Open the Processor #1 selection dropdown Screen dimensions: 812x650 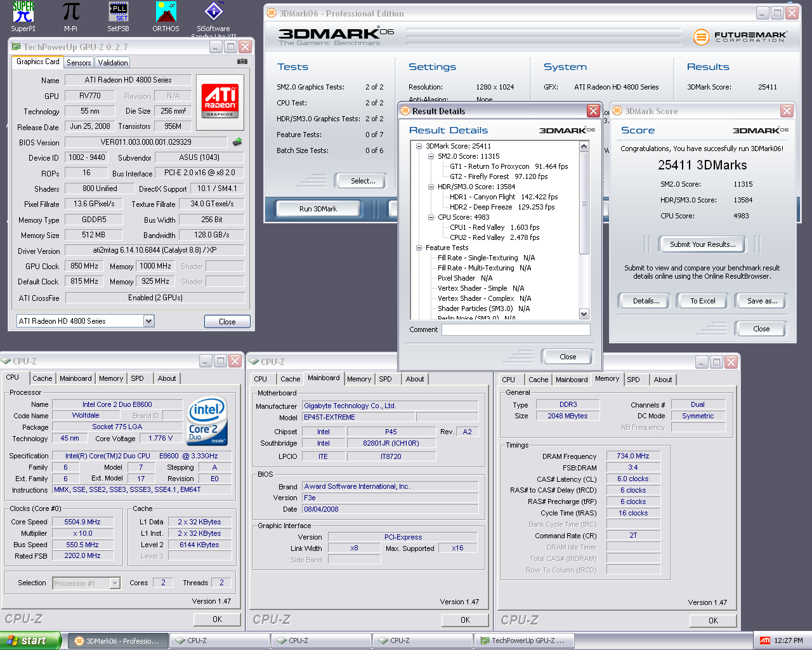tap(115, 583)
